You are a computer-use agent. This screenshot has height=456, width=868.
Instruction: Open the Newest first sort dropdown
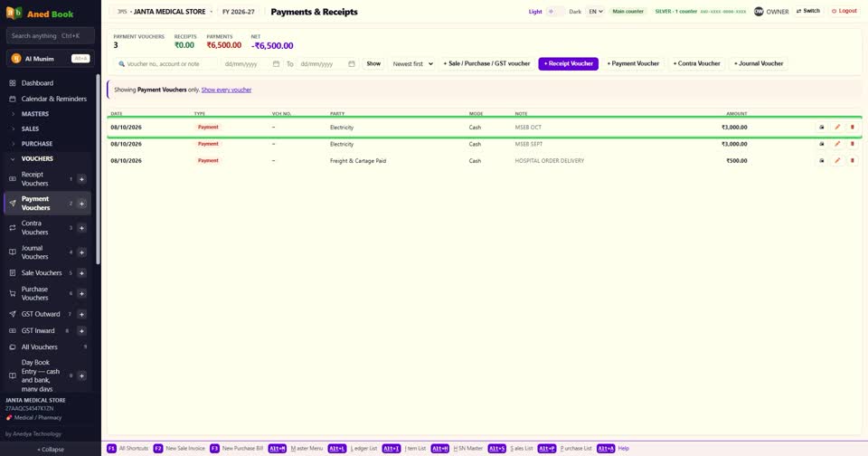tap(412, 63)
